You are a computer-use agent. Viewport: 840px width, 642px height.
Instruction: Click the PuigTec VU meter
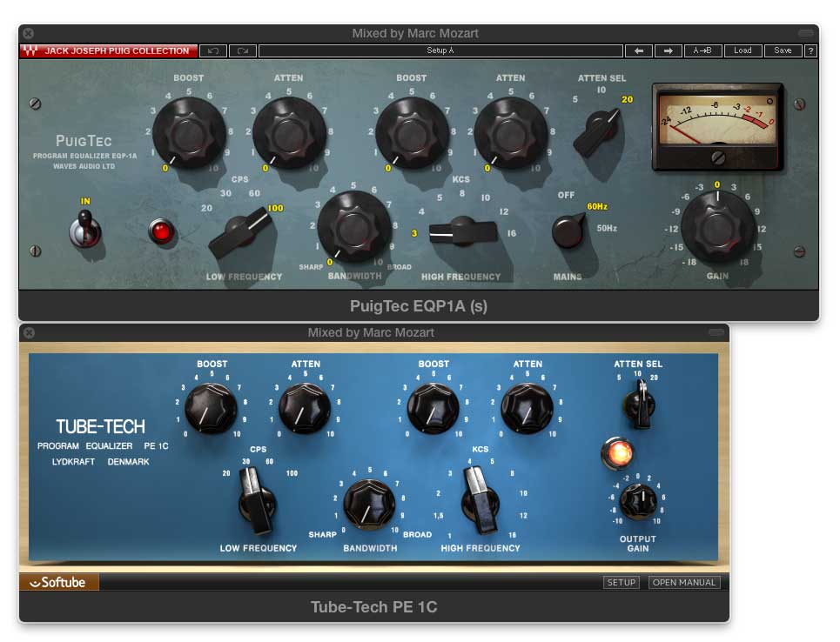[718, 127]
